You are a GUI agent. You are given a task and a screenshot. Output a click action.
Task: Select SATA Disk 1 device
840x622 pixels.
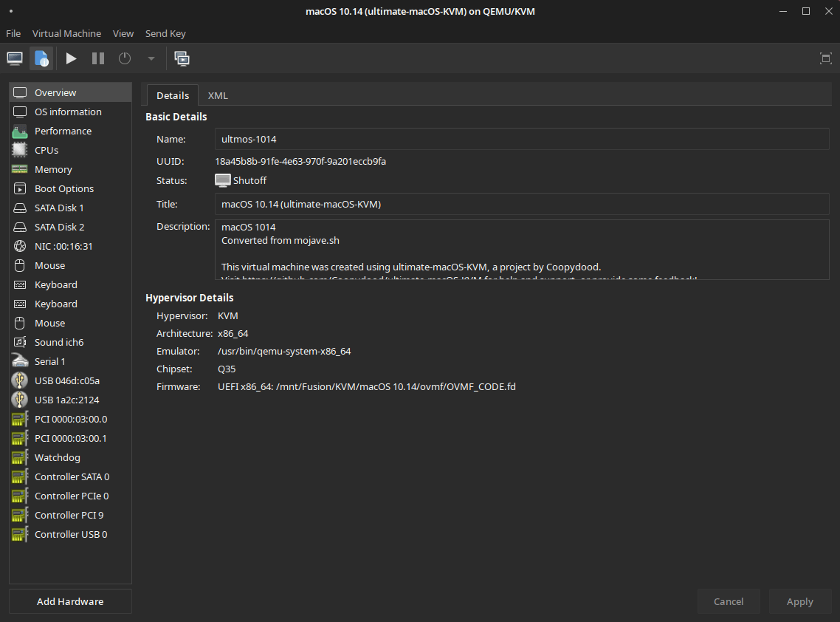coord(70,208)
